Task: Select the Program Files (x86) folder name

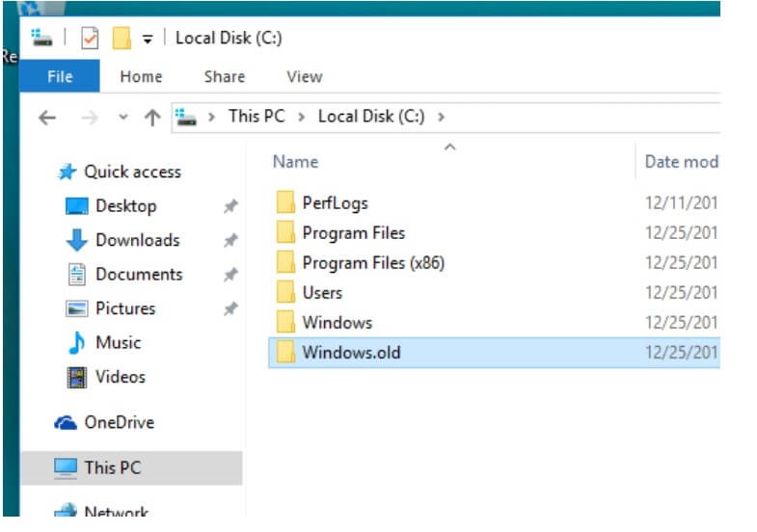Action: (x=373, y=263)
